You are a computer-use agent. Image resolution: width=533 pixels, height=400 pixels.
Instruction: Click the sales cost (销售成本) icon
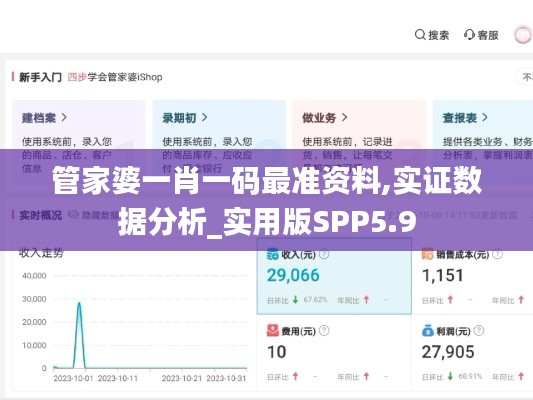point(427,254)
